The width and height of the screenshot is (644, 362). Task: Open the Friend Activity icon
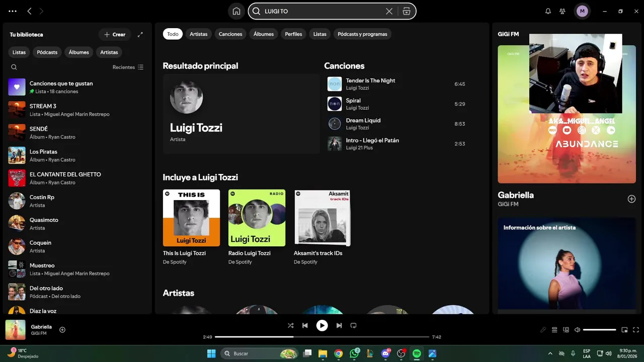pos(562,11)
